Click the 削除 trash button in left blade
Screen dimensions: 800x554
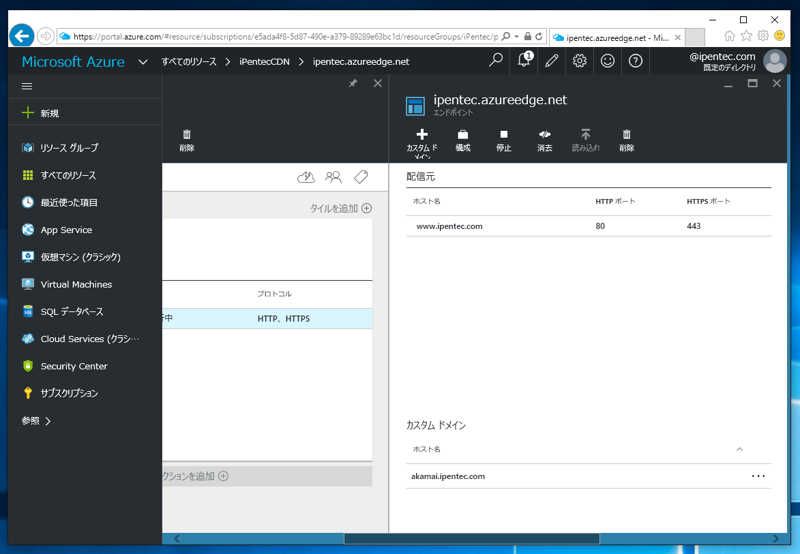(x=187, y=141)
